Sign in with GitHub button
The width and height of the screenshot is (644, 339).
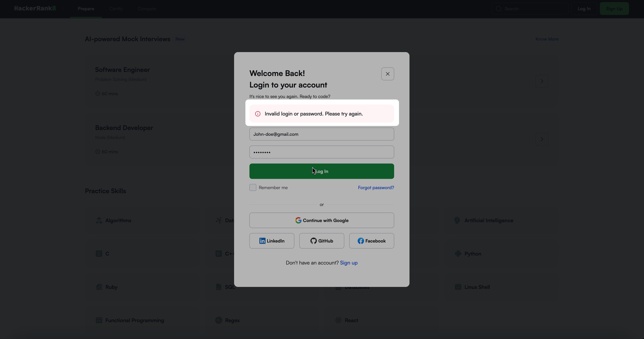tap(322, 241)
